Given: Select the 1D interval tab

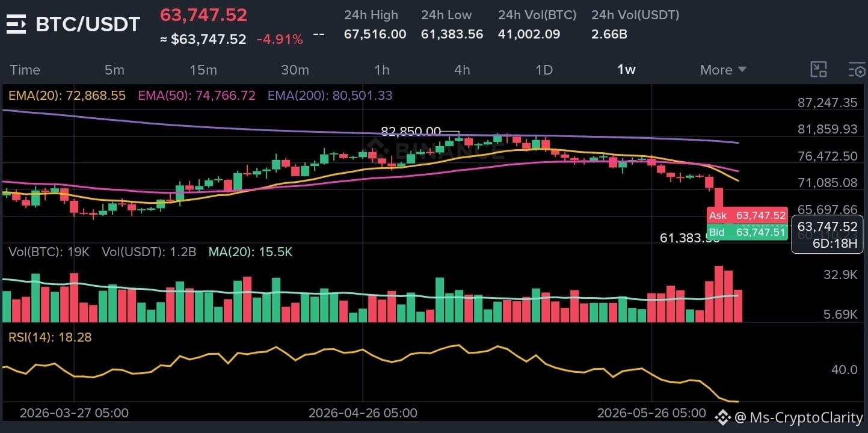Looking at the screenshot, I should [x=544, y=70].
